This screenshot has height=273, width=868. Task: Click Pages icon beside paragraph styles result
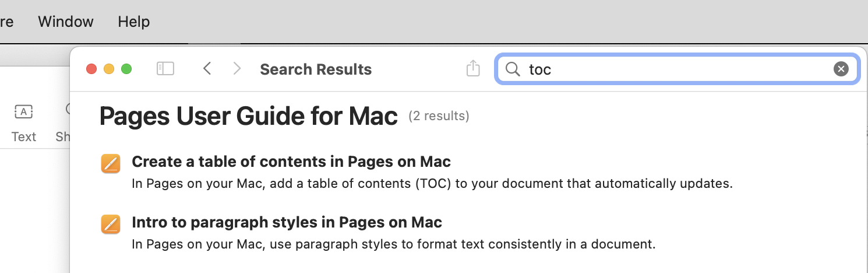click(110, 224)
